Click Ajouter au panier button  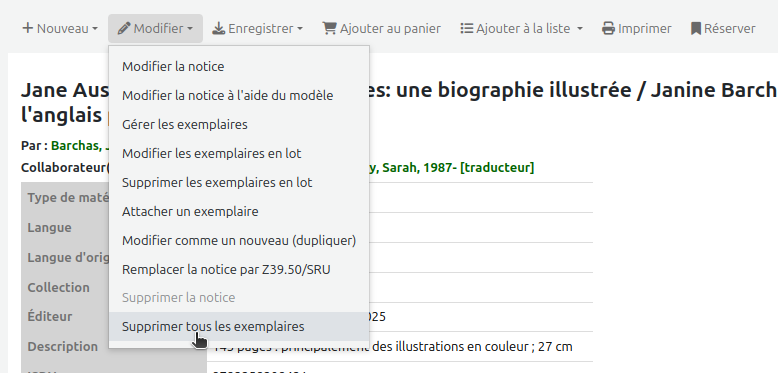tap(381, 28)
